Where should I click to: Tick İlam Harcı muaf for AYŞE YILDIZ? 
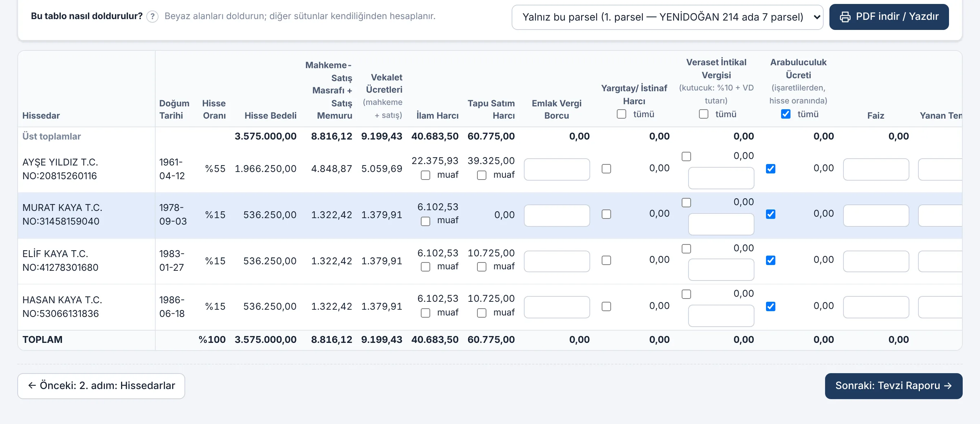click(x=425, y=175)
